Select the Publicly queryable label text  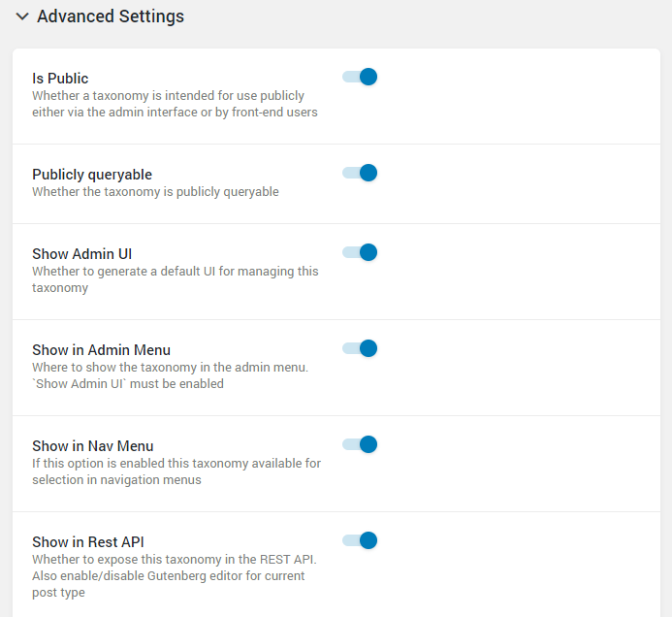click(92, 175)
